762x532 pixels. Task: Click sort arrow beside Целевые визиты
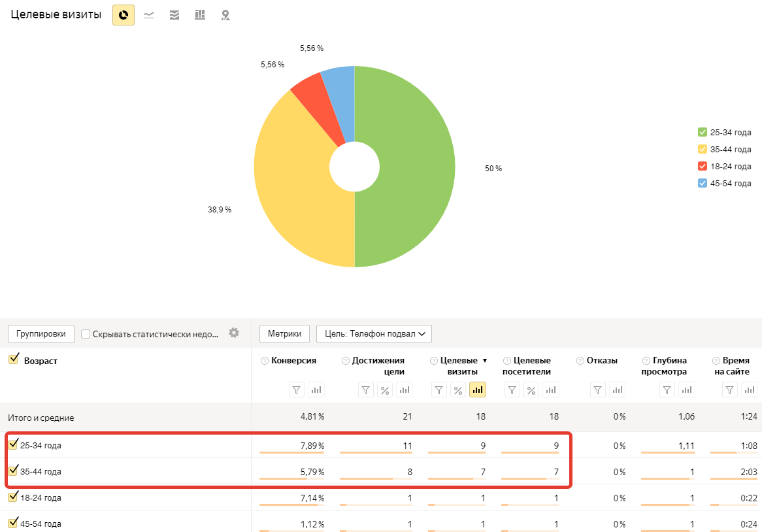pos(484,361)
